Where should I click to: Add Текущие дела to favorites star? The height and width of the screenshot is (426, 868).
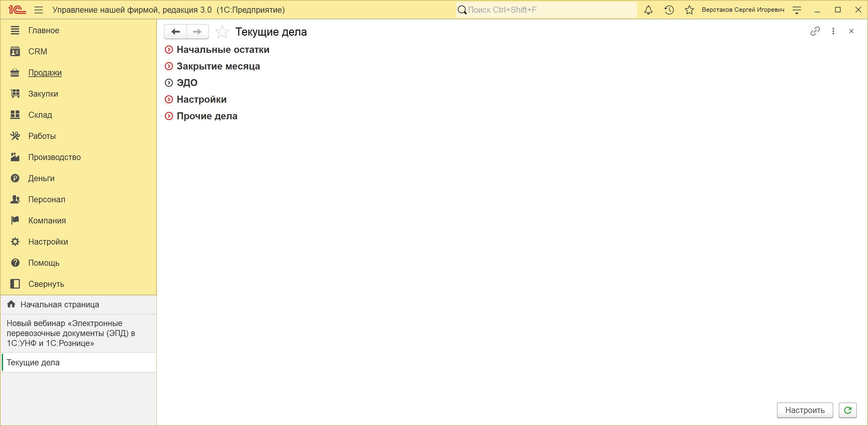222,32
